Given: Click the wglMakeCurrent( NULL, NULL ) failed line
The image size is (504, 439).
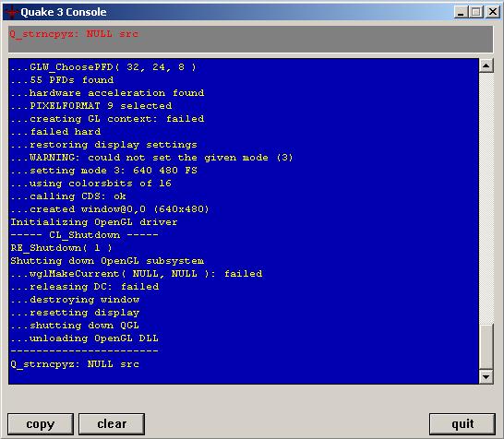Looking at the screenshot, I should 137,274.
